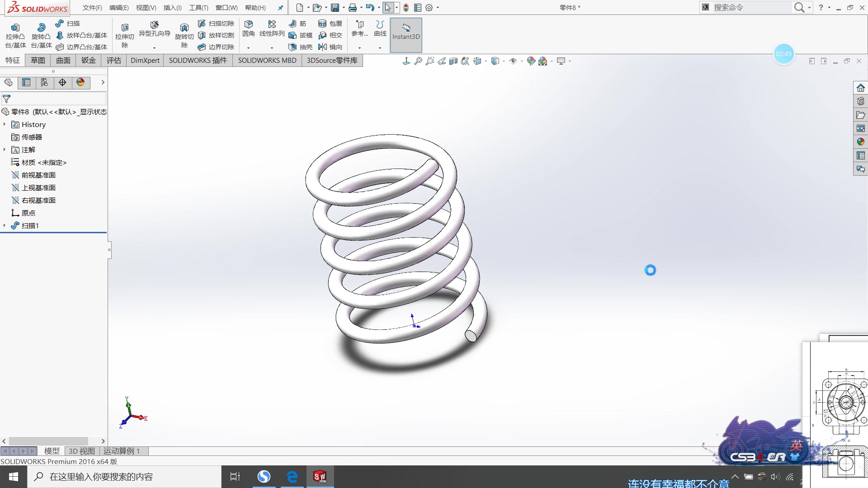Open the 工具(T) menu
868x488 pixels.
click(198, 8)
